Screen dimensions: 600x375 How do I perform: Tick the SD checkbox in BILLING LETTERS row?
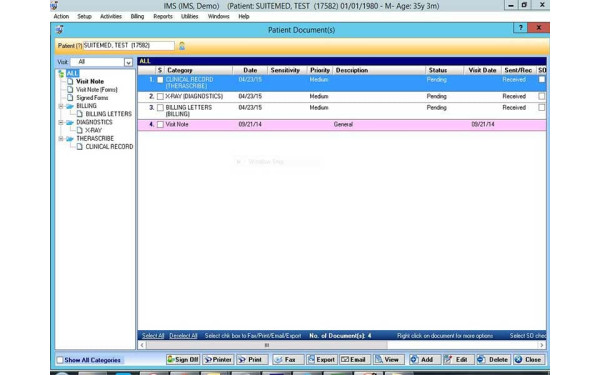click(x=541, y=108)
